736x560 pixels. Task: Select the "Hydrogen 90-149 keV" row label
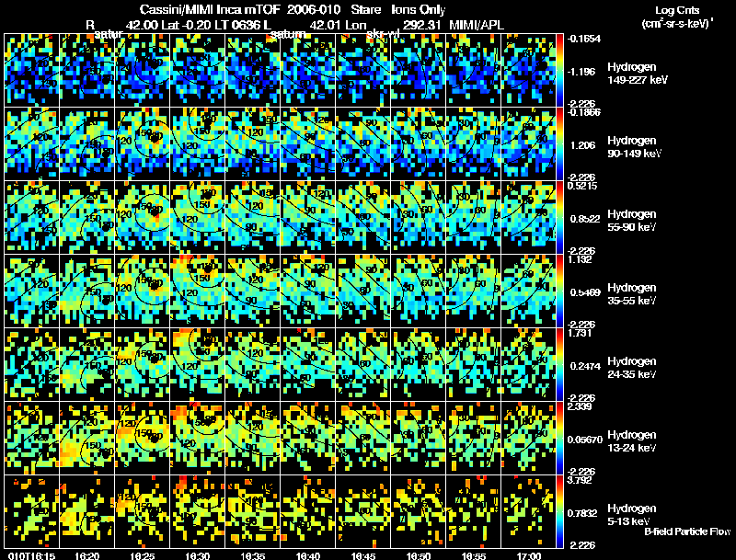pos(633,147)
